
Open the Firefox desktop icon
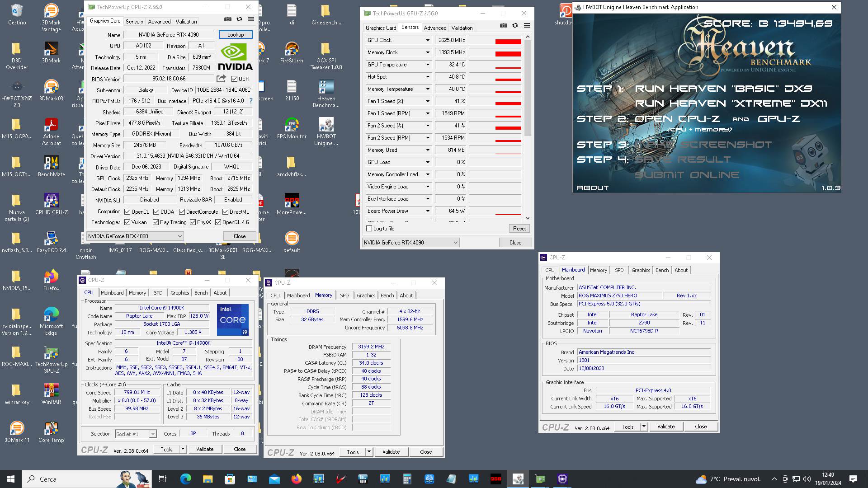click(x=51, y=280)
